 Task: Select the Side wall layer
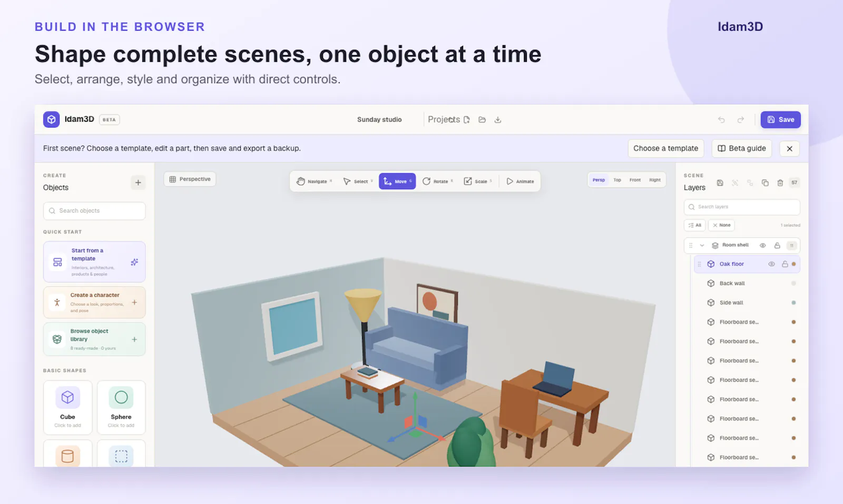pyautogui.click(x=747, y=303)
